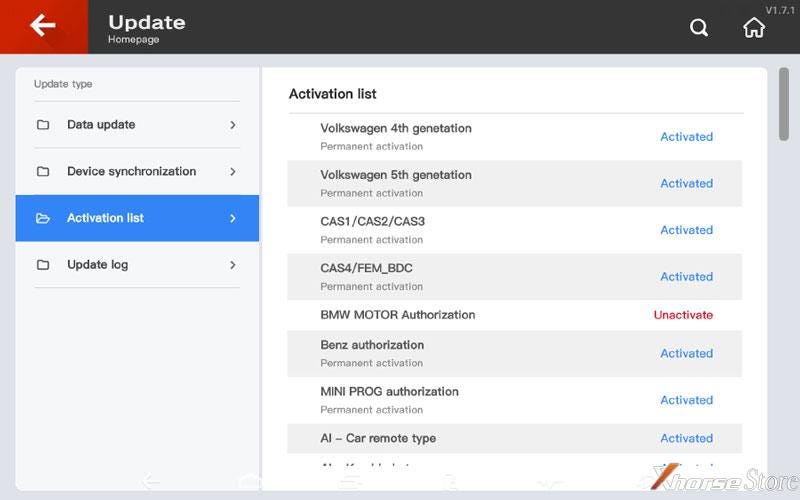Viewport: 800px width, 500px height.
Task: Select the Volkswagen 4th genetation entry
Action: coord(514,137)
